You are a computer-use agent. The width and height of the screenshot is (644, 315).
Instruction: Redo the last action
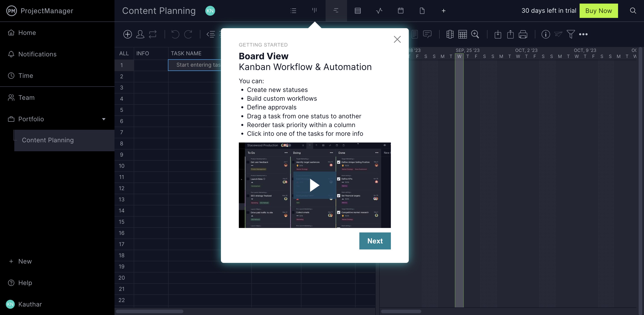point(188,34)
